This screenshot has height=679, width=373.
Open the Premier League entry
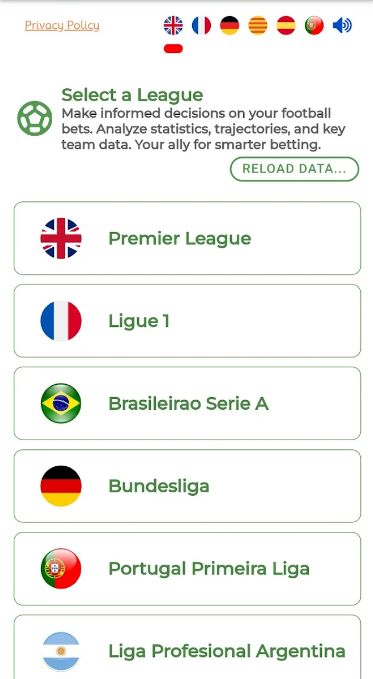pyautogui.click(x=187, y=238)
